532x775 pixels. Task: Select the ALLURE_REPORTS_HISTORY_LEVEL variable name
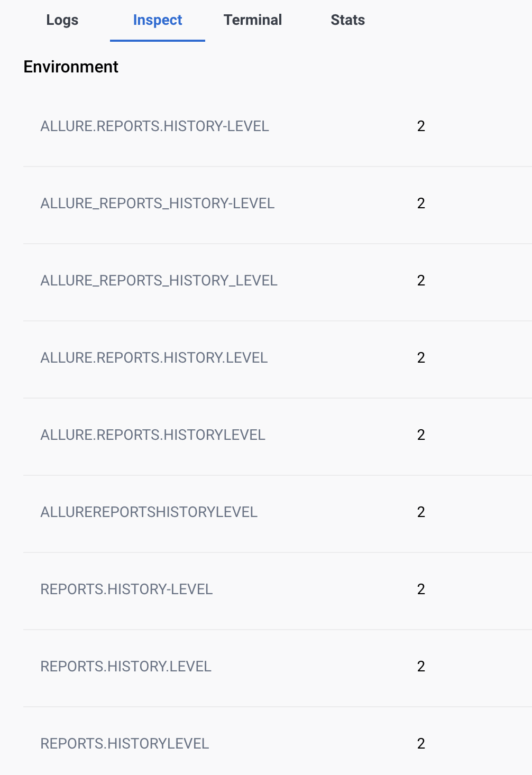[159, 281]
